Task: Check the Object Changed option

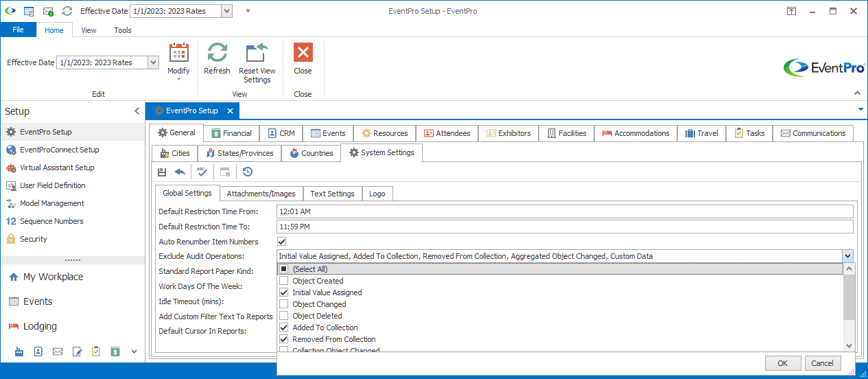Action: (283, 304)
